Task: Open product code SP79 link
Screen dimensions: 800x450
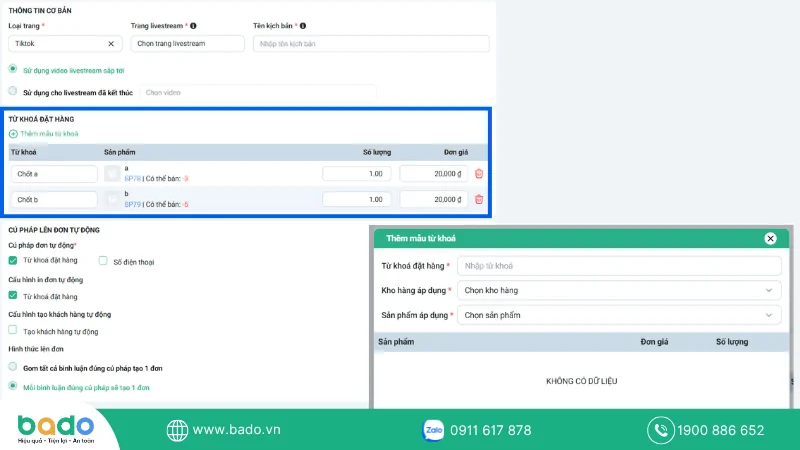Action: 132,204
